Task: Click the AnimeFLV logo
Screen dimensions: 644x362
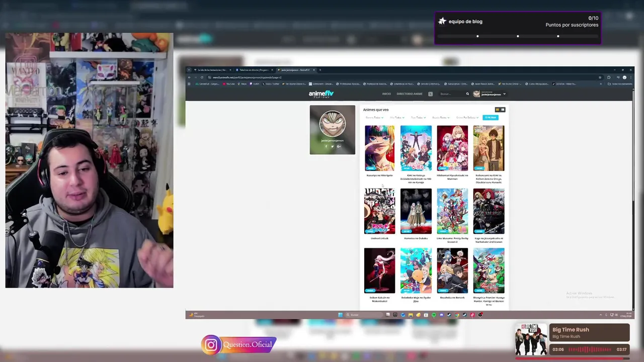Action: [x=321, y=94]
